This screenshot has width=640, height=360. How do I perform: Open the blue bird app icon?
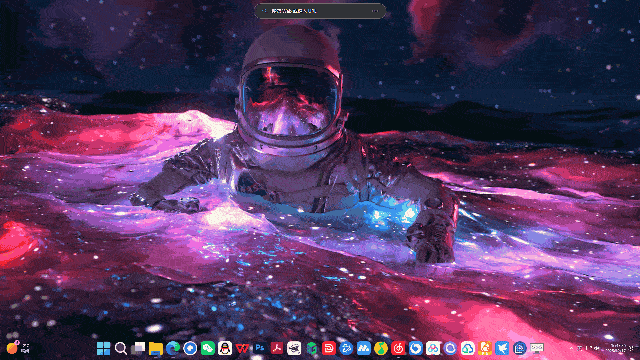pyautogui.click(x=502, y=348)
